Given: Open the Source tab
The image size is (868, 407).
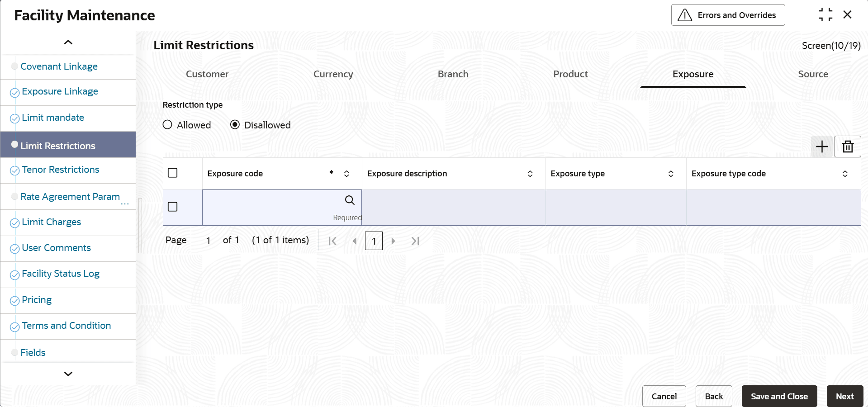Looking at the screenshot, I should (813, 74).
